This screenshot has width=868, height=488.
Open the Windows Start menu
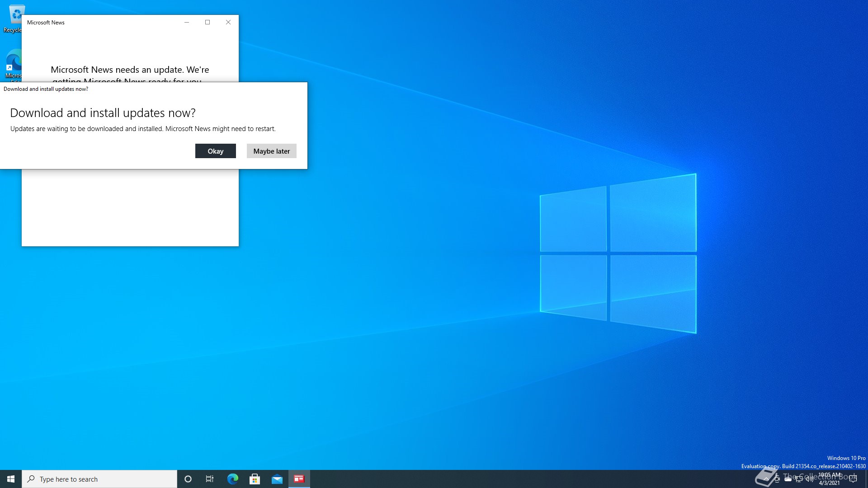(x=11, y=479)
